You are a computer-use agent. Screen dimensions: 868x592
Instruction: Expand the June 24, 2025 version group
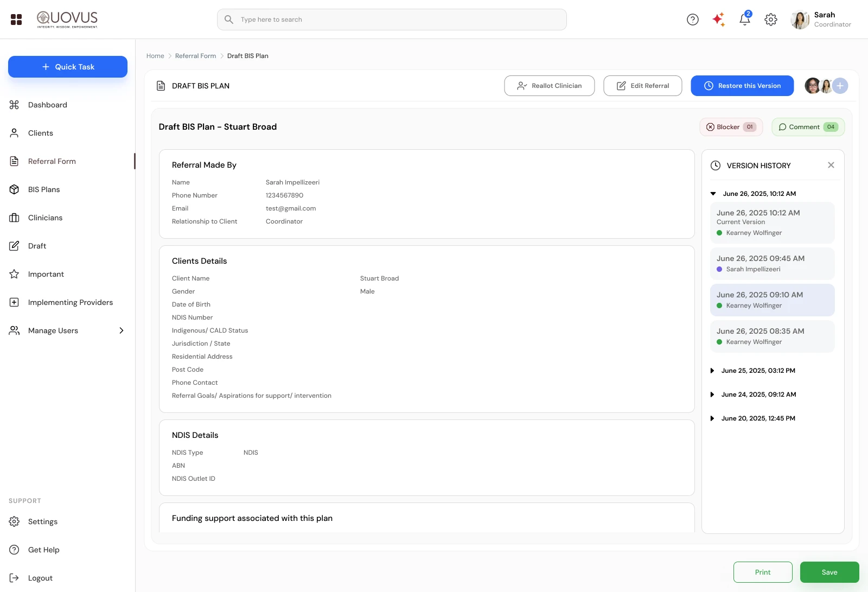[712, 394]
